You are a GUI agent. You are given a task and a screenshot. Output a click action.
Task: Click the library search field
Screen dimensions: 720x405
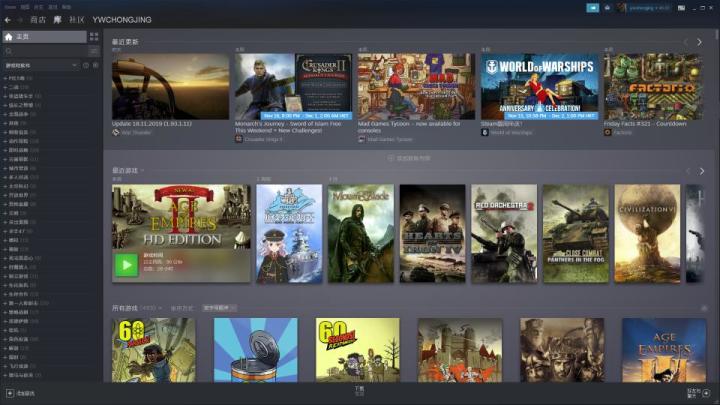click(45, 51)
